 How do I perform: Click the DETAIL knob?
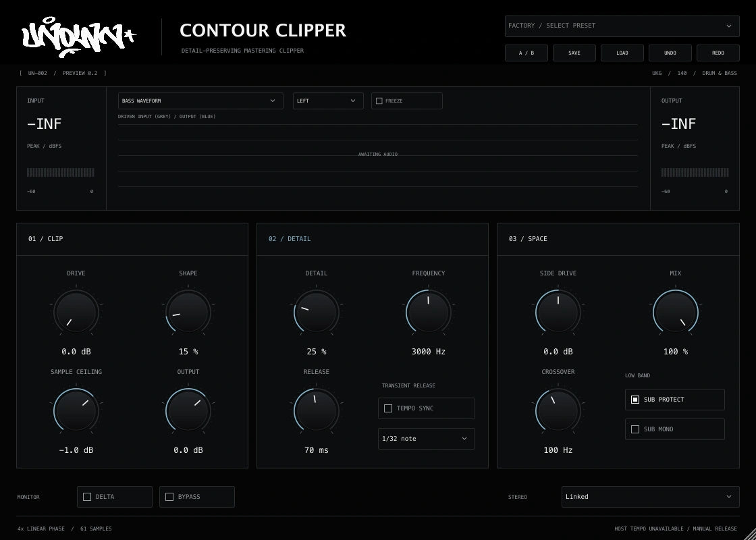317,312
